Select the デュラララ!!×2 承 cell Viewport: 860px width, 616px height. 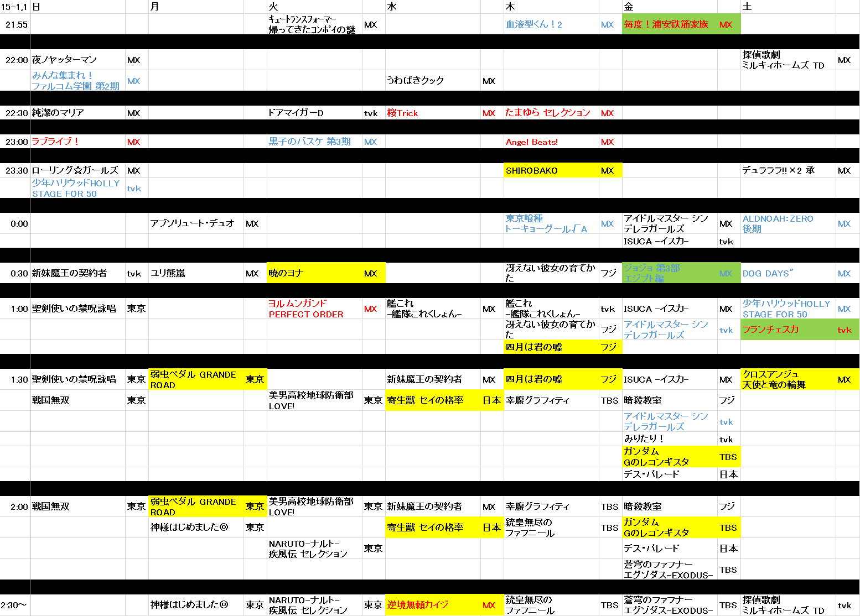click(788, 170)
